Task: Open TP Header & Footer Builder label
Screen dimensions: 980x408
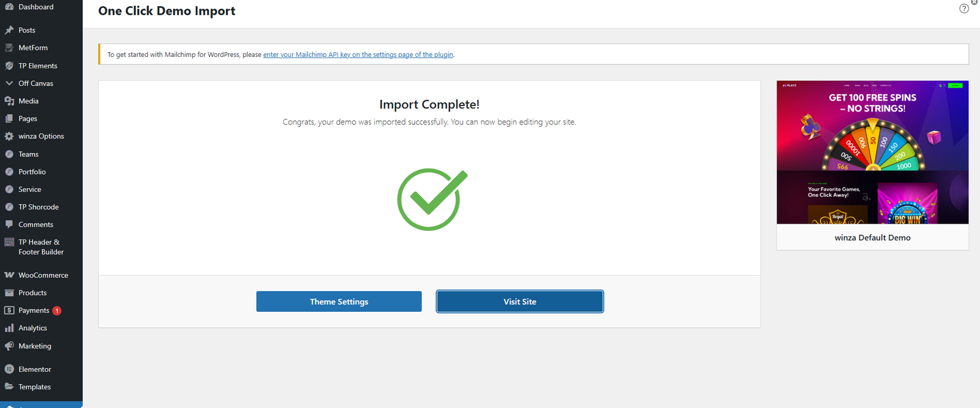Action: [x=41, y=247]
